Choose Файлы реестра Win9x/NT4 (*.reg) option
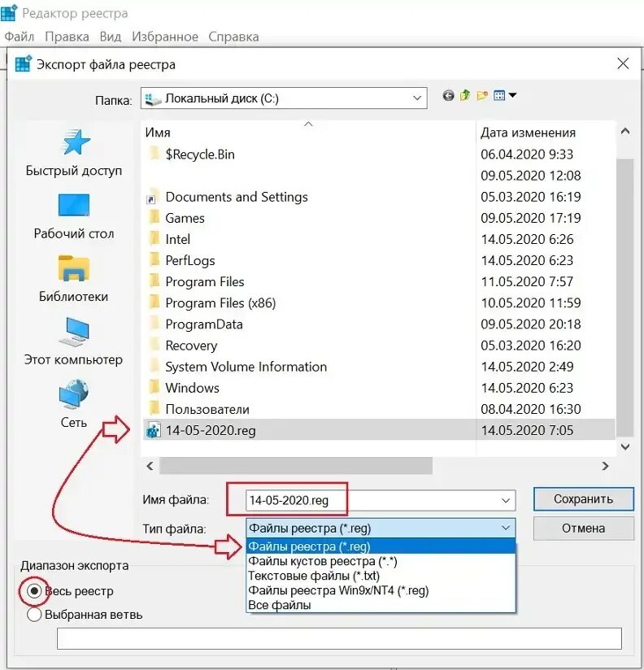Viewport: 644px width, 670px height. point(381,590)
